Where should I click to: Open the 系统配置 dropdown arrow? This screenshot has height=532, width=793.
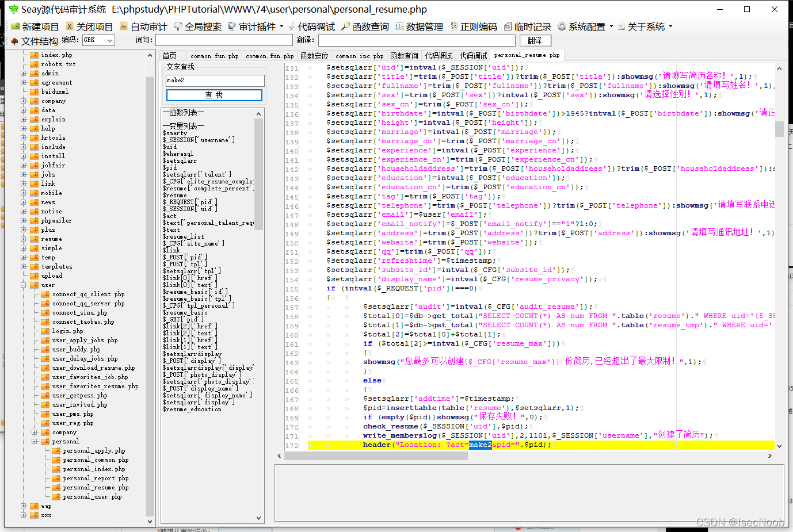pyautogui.click(x=611, y=26)
